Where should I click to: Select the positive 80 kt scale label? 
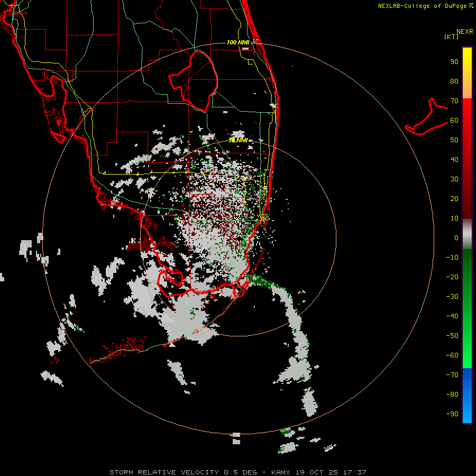point(454,81)
